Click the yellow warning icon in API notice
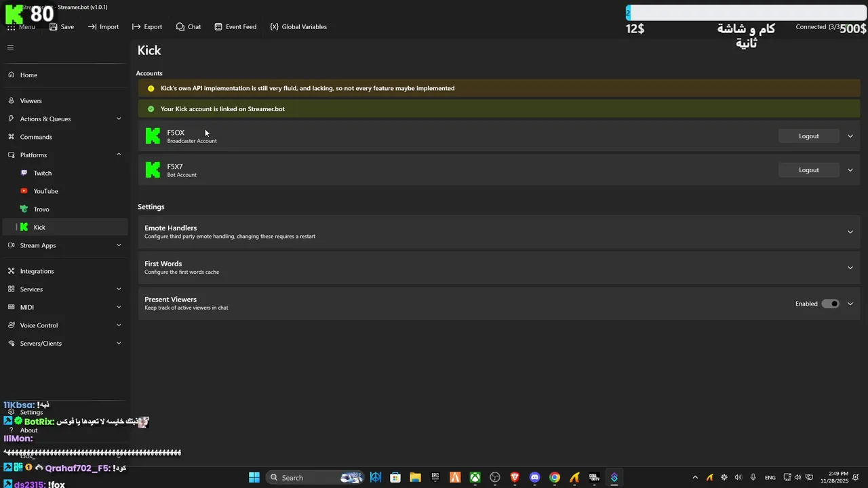The height and width of the screenshot is (488, 868). coord(151,88)
